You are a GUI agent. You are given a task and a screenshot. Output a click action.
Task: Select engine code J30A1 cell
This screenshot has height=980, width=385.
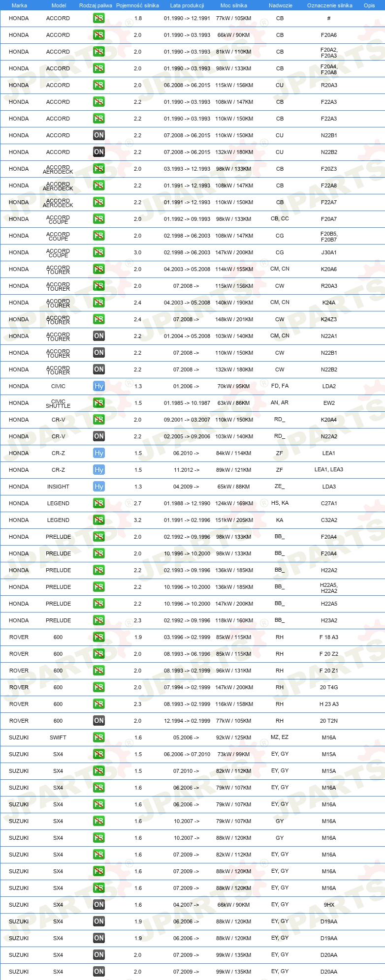pos(329,252)
